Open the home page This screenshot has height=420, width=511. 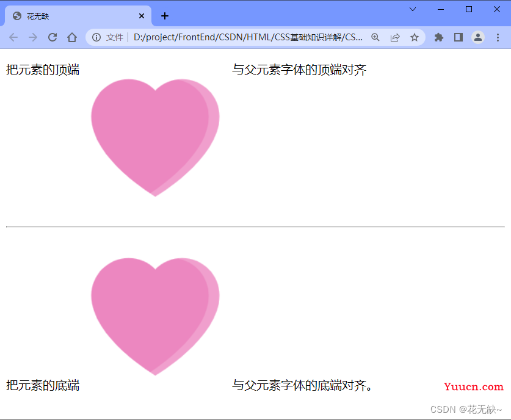(72, 37)
